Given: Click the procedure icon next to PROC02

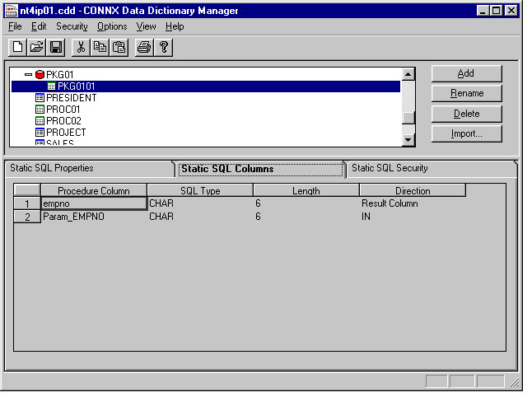Looking at the screenshot, I should coord(40,121).
